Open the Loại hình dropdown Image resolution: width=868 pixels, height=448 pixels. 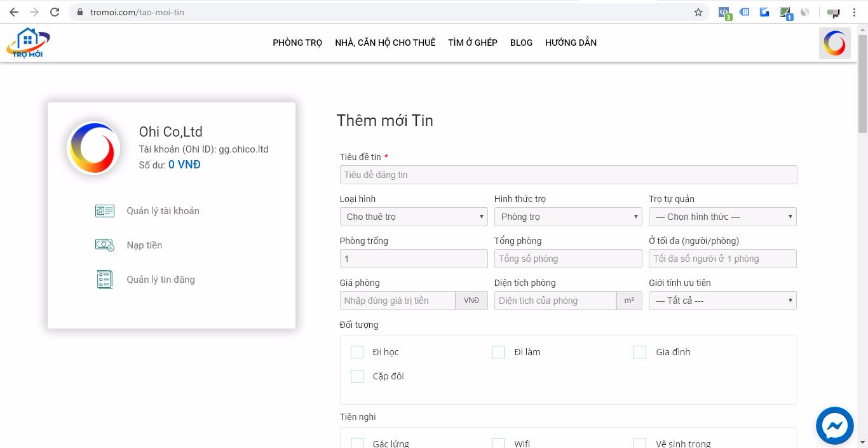(414, 217)
